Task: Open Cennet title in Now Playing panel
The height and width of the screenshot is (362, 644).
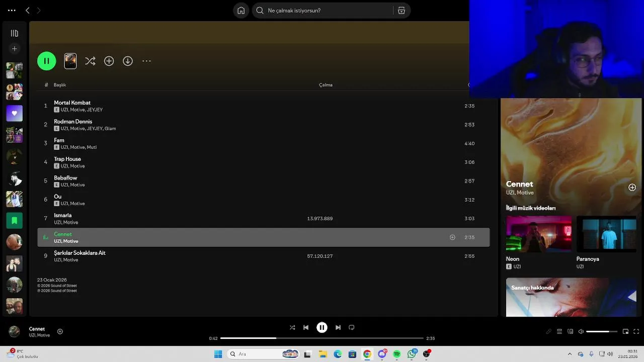Action: [519, 184]
